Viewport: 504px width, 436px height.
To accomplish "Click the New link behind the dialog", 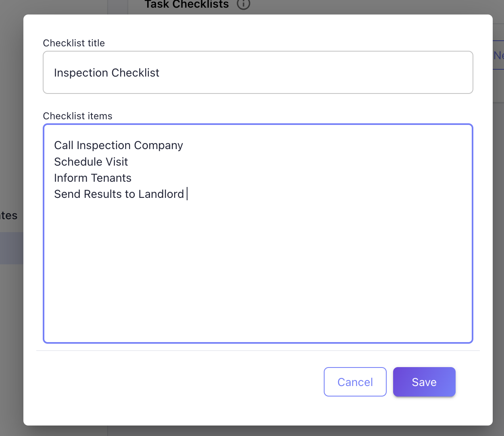I will click(x=500, y=55).
